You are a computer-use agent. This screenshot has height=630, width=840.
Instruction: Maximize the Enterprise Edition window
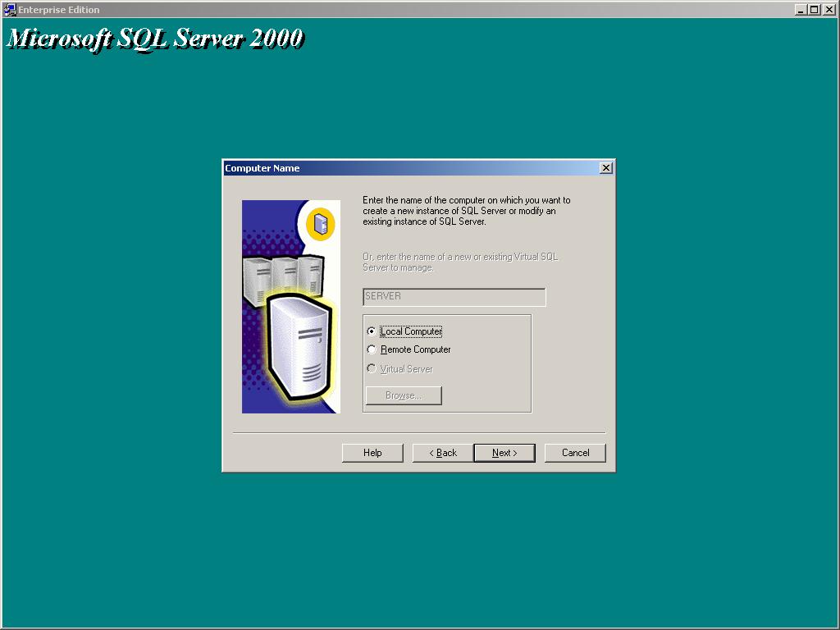(814, 10)
